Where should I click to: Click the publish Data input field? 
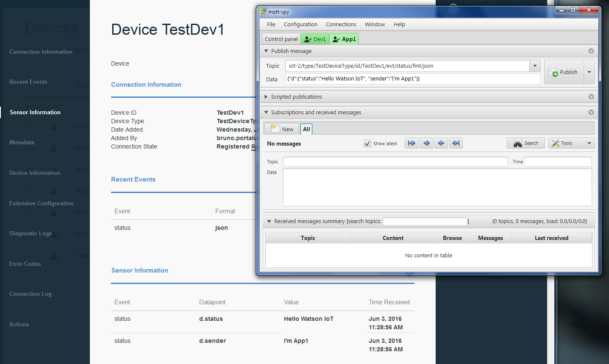413,79
